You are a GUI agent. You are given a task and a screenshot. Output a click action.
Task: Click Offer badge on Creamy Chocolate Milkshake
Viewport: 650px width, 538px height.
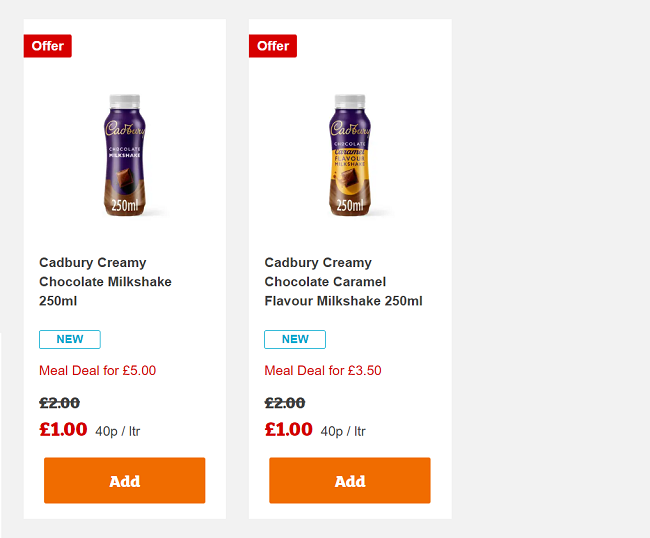(x=47, y=46)
